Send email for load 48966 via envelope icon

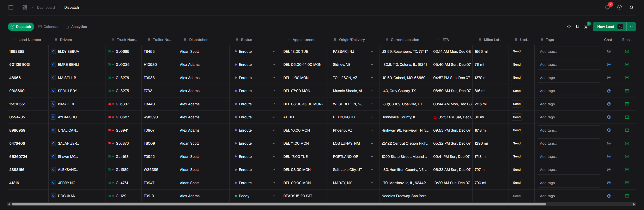pyautogui.click(x=627, y=78)
